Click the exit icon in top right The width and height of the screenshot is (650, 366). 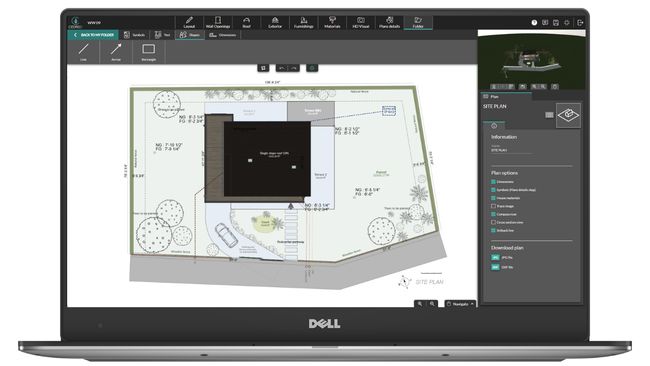click(x=580, y=22)
